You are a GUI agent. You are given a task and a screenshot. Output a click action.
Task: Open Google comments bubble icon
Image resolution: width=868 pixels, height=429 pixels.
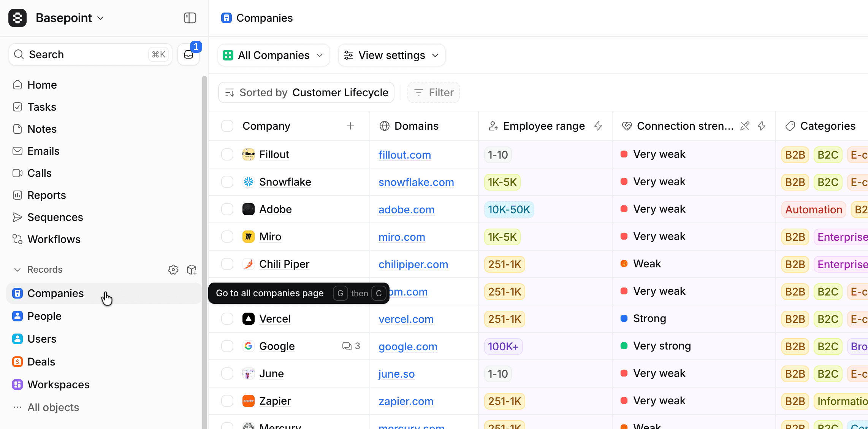[347, 346]
